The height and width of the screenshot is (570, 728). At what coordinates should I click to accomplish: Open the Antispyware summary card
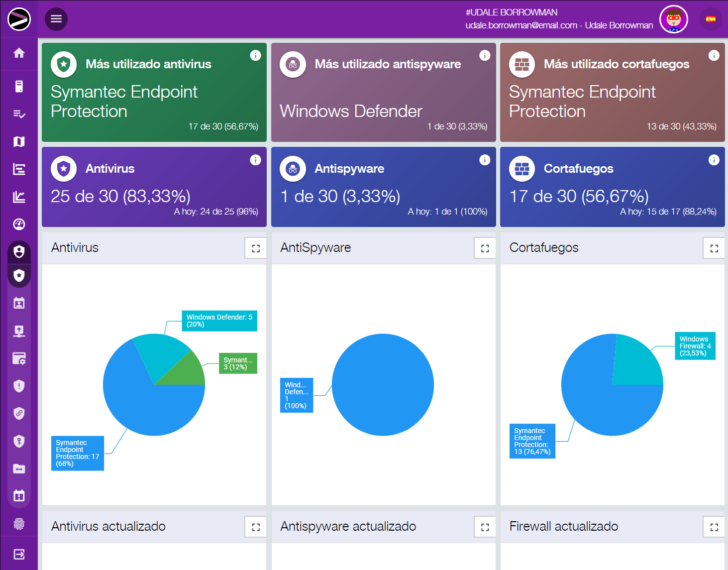383,187
